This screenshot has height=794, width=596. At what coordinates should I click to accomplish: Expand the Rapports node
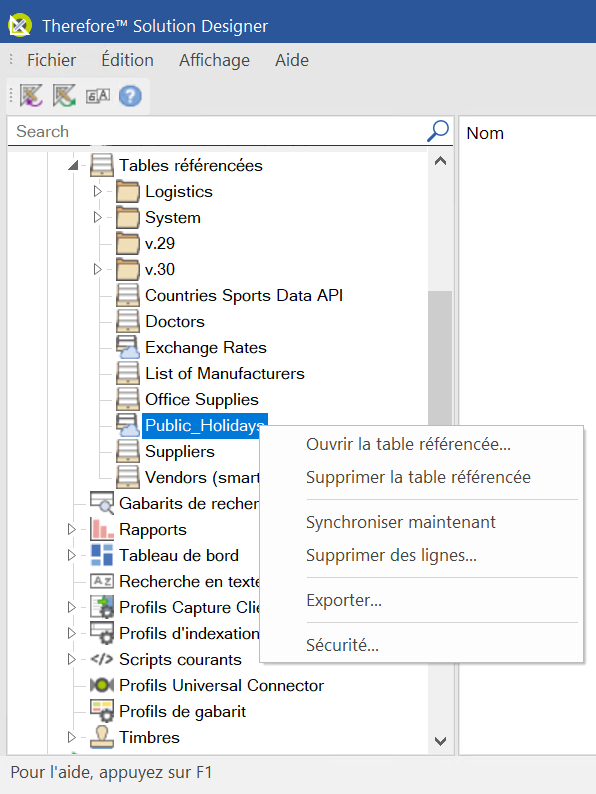click(x=71, y=529)
